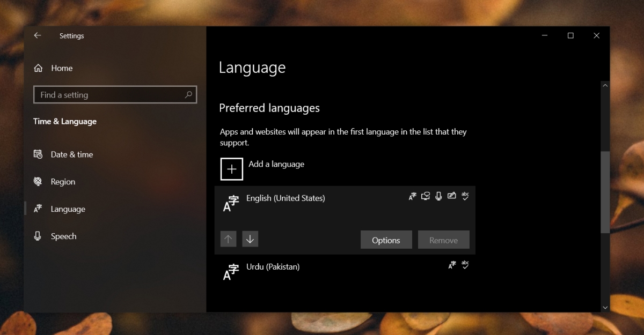Focus the Find a setting search box
Screen dimensions: 644x335
tap(115, 95)
